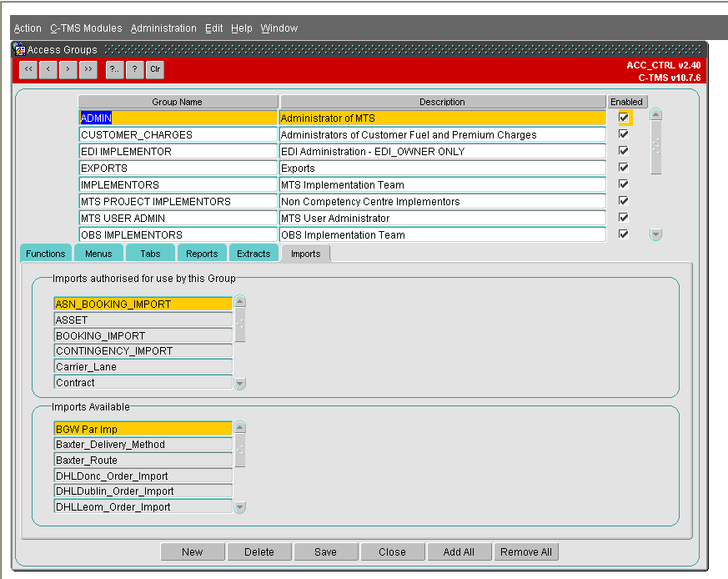The height and width of the screenshot is (579, 728).
Task: Select the EDI IMPLEMENTOR group name field
Action: (x=178, y=152)
